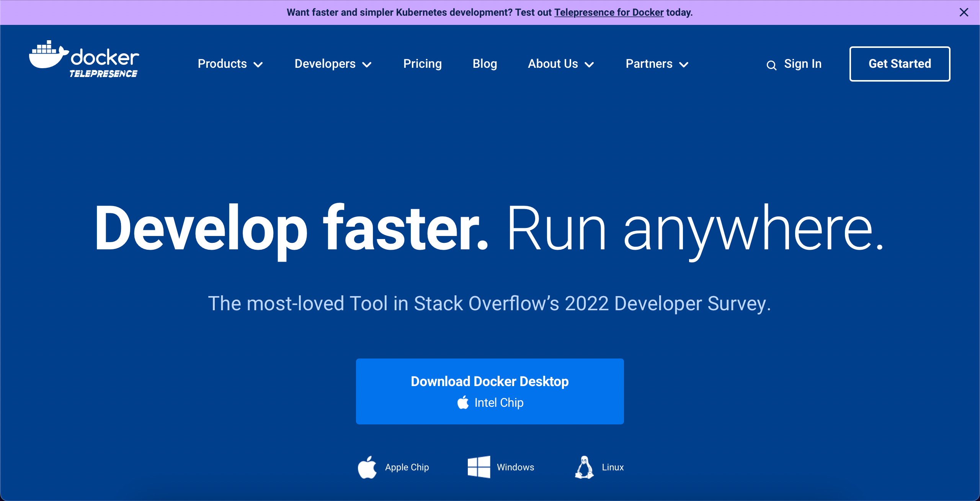Expand the Developers dropdown chevron

pos(367,65)
